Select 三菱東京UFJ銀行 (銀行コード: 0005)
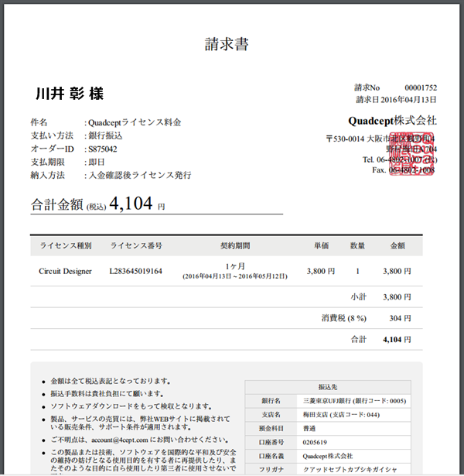Image resolution: width=464 pixels, height=476 pixels. click(354, 401)
